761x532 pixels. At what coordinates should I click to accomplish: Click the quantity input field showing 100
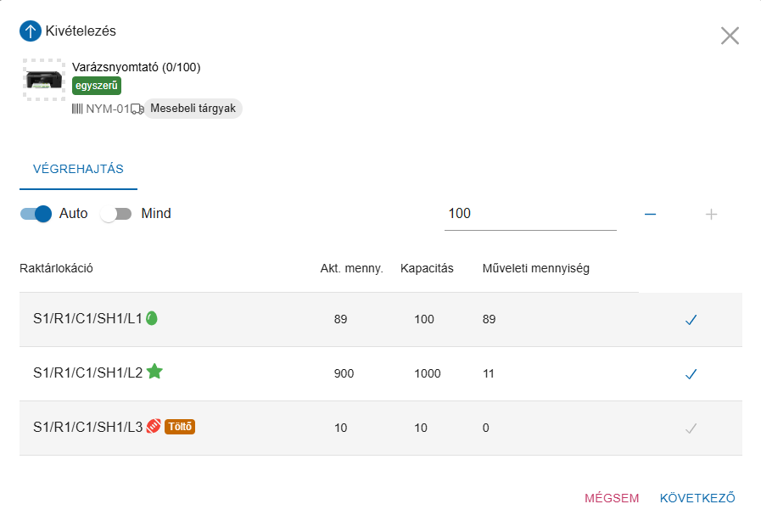pyautogui.click(x=530, y=214)
